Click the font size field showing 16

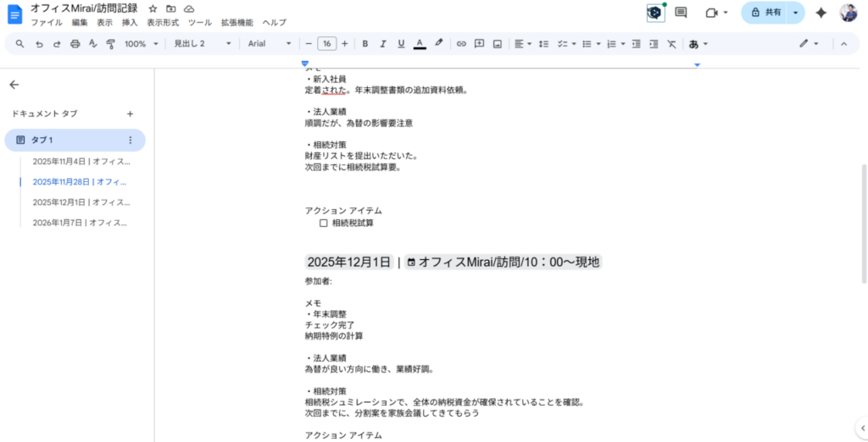(x=326, y=44)
